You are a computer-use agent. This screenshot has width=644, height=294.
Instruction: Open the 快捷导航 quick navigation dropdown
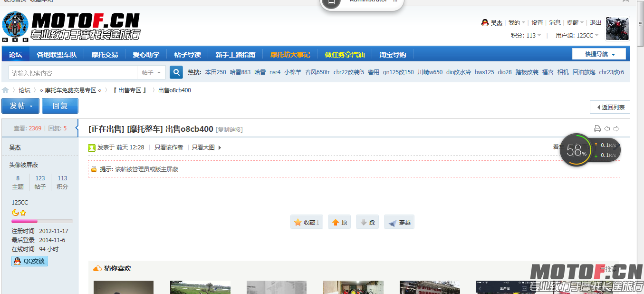coord(599,54)
